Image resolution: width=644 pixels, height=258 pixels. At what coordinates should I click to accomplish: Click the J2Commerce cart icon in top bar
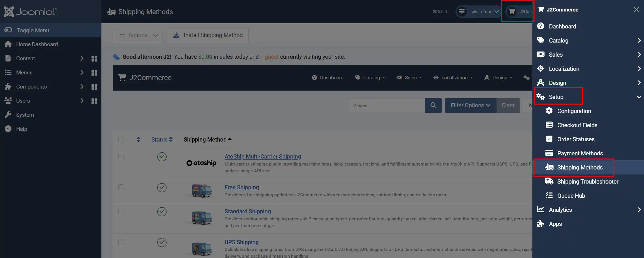(x=512, y=11)
